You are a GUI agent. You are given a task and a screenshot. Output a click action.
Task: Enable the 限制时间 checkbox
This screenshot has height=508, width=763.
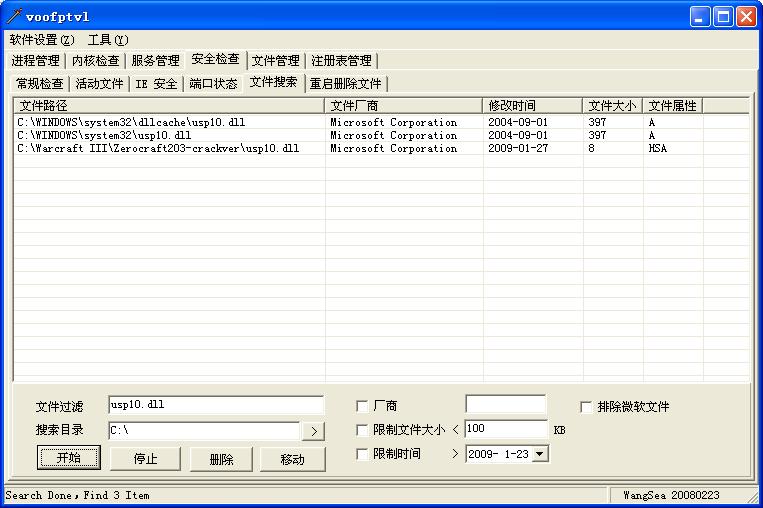362,454
